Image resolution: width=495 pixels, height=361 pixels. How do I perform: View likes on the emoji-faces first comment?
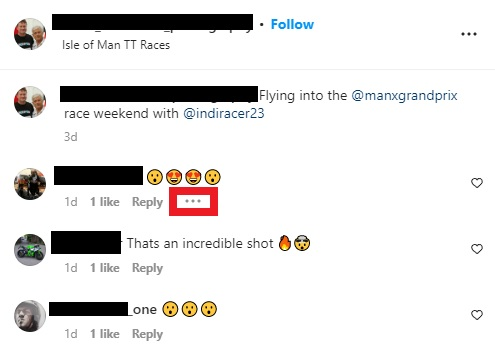point(105,202)
